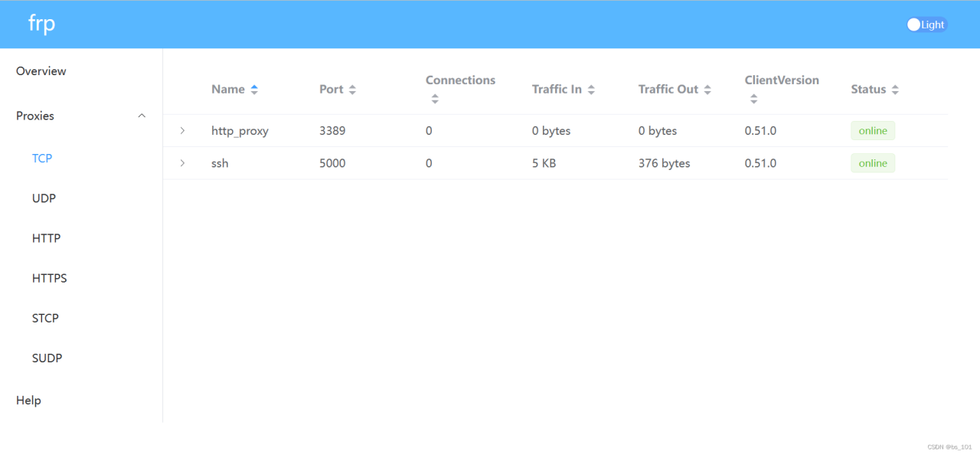This screenshot has width=980, height=455.
Task: Sort by Traffic In column arrows
Action: coord(591,90)
